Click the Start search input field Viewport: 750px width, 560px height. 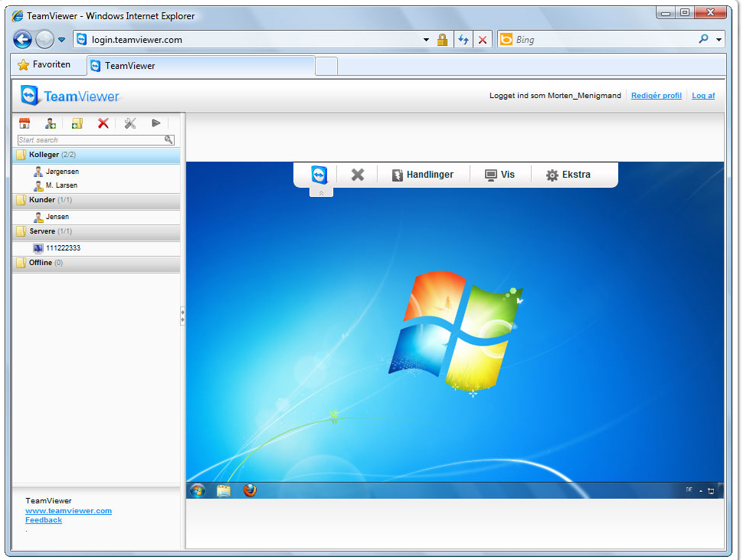[x=90, y=140]
